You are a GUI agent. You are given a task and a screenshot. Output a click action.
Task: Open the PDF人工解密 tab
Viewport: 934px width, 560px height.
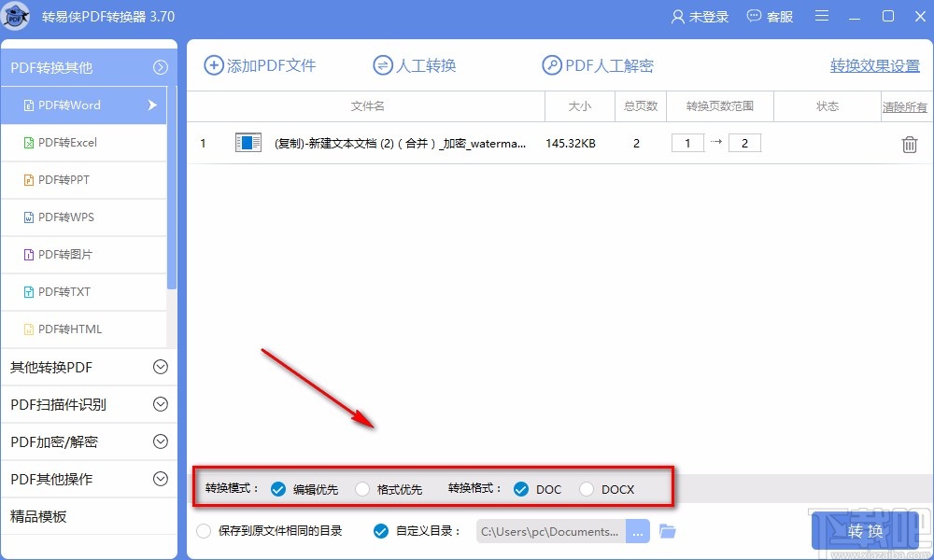(x=601, y=65)
